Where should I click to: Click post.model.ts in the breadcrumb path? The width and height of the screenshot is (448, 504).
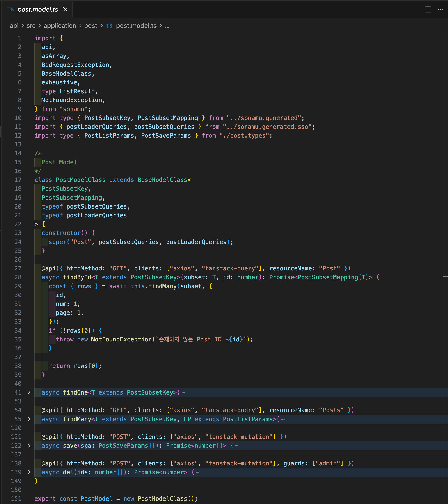(136, 26)
